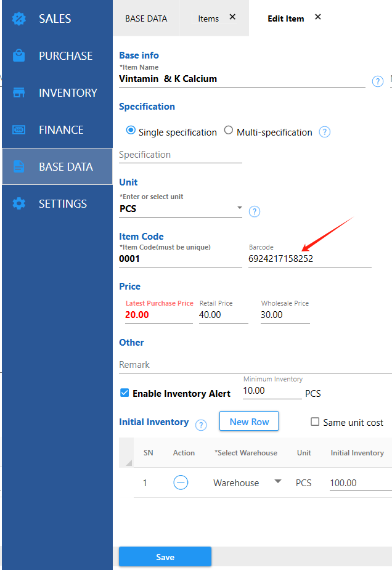Open the BASE DATA tab
The width and height of the screenshot is (392, 570).
146,18
